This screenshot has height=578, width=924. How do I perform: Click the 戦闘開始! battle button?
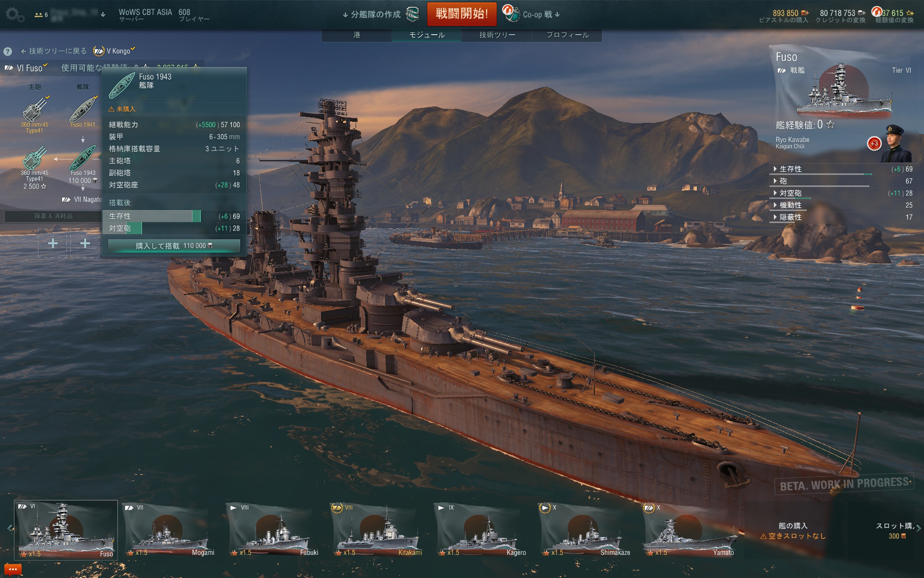click(x=462, y=13)
